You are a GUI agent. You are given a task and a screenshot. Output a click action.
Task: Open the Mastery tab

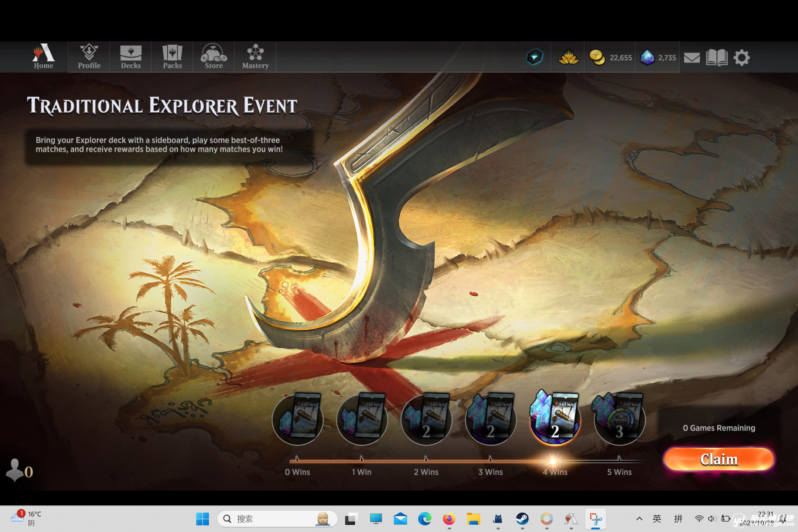(255, 57)
